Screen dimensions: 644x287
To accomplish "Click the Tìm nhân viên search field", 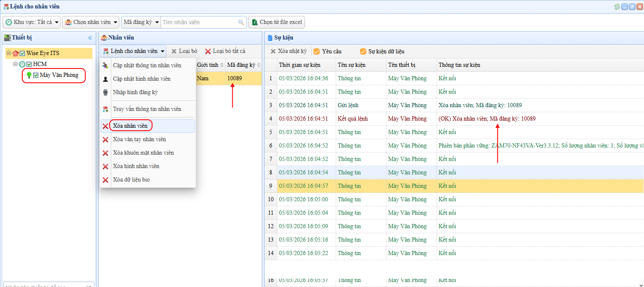I will 199,22.
